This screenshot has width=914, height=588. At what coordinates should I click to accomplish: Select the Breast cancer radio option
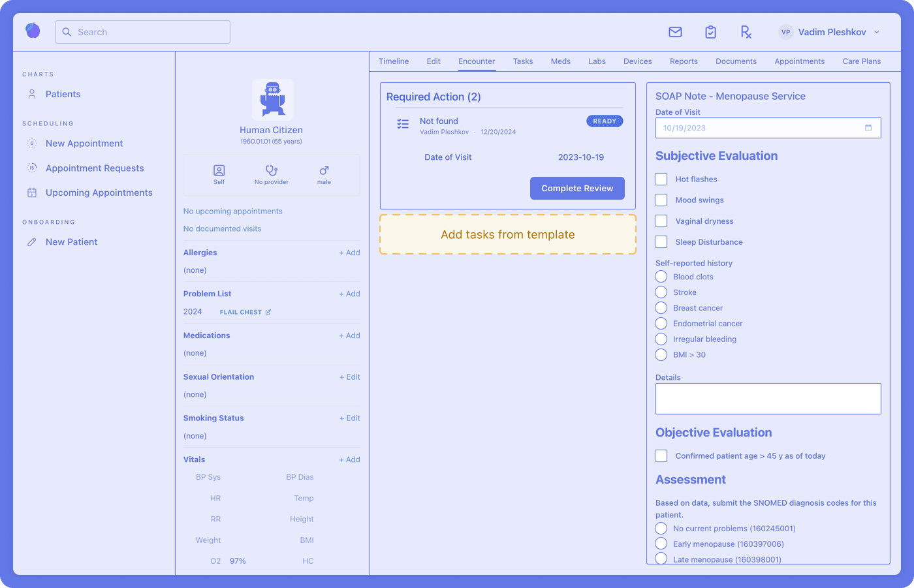coord(661,308)
